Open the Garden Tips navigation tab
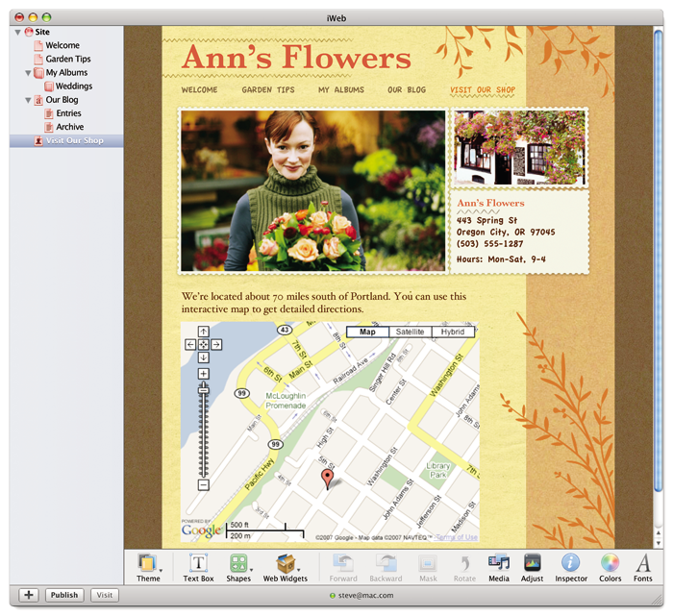 pyautogui.click(x=268, y=89)
